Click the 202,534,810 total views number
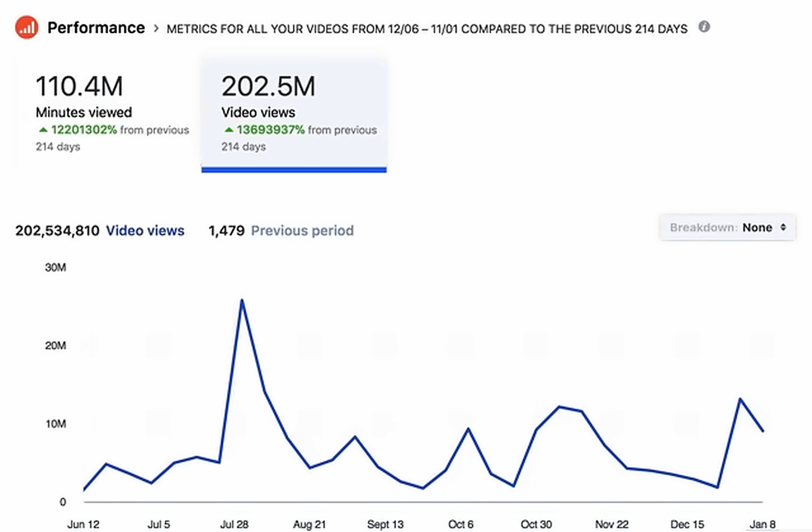Screen dimensions: 812x532 57,231
